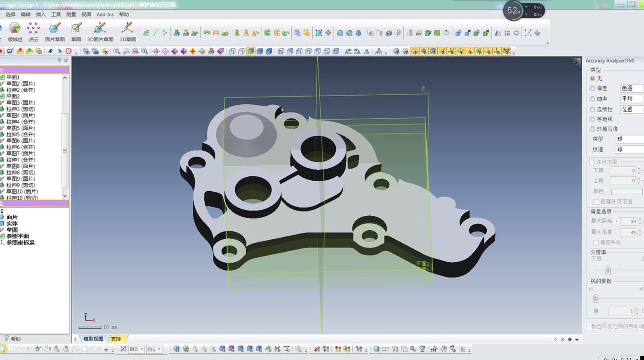Open the 位置 dropdown beside 连续性
Screen dimensions: 644x360
pyautogui.click(x=632, y=110)
